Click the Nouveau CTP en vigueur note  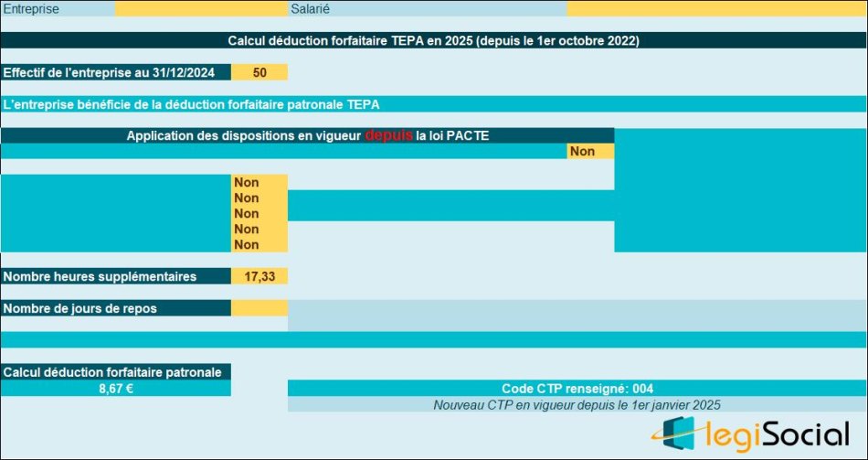click(x=577, y=404)
